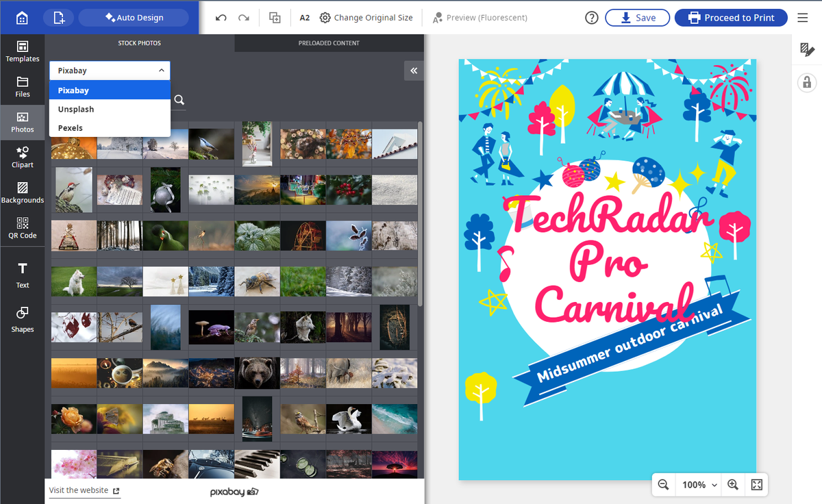The height and width of the screenshot is (504, 822).
Task: Select Unsplash from the photo source list
Action: click(75, 109)
